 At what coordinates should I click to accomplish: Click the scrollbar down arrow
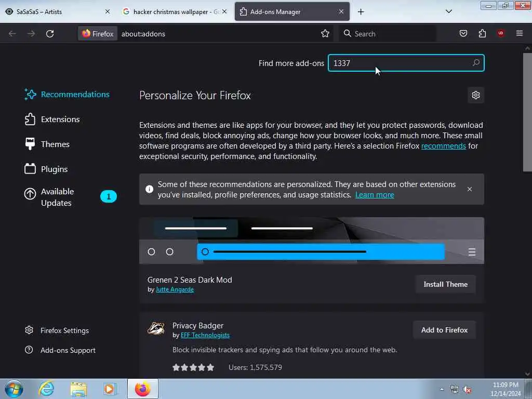click(x=527, y=374)
